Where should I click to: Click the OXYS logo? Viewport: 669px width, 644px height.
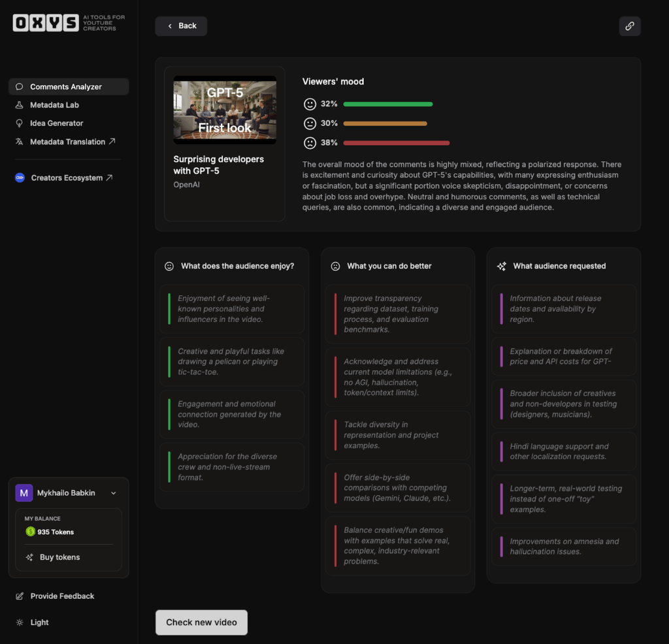pyautogui.click(x=46, y=24)
